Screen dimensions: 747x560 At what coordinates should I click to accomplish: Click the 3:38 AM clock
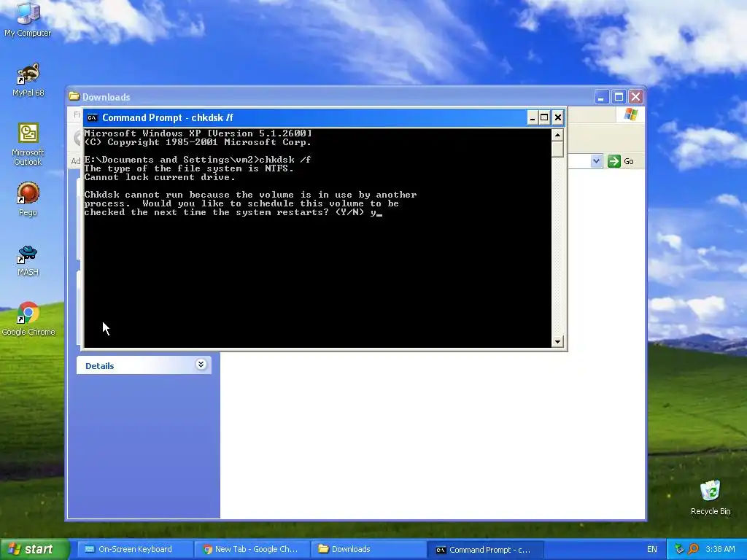(720, 550)
